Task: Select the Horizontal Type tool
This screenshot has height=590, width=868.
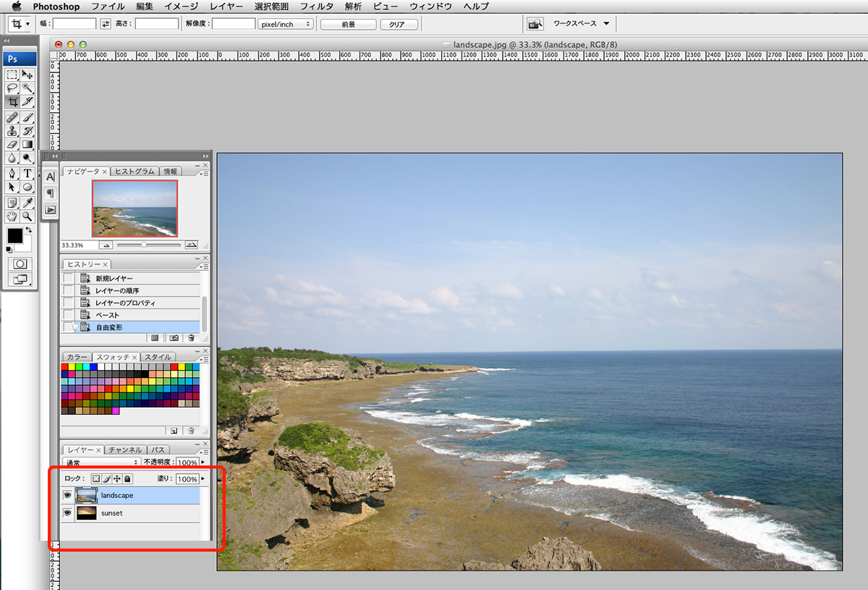Action: (x=27, y=173)
